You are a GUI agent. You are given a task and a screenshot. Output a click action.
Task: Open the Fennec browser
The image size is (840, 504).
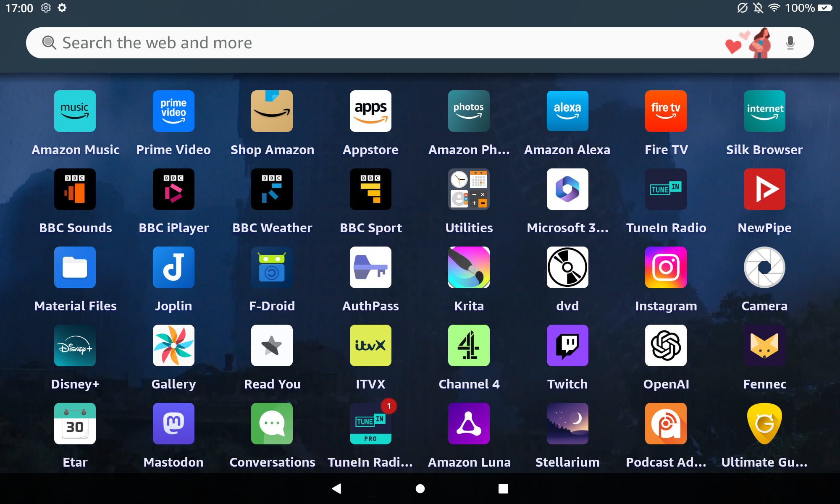pyautogui.click(x=764, y=346)
